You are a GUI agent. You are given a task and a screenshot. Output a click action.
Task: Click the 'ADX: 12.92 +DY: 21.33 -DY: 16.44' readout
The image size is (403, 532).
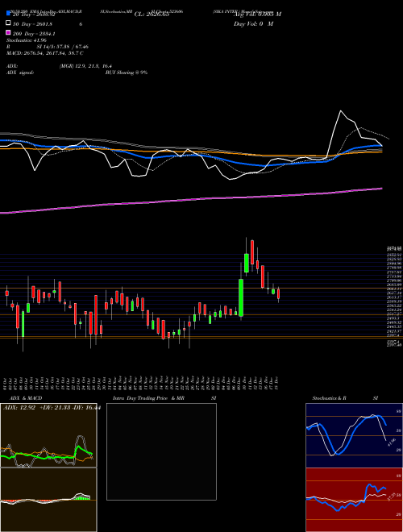(52, 408)
